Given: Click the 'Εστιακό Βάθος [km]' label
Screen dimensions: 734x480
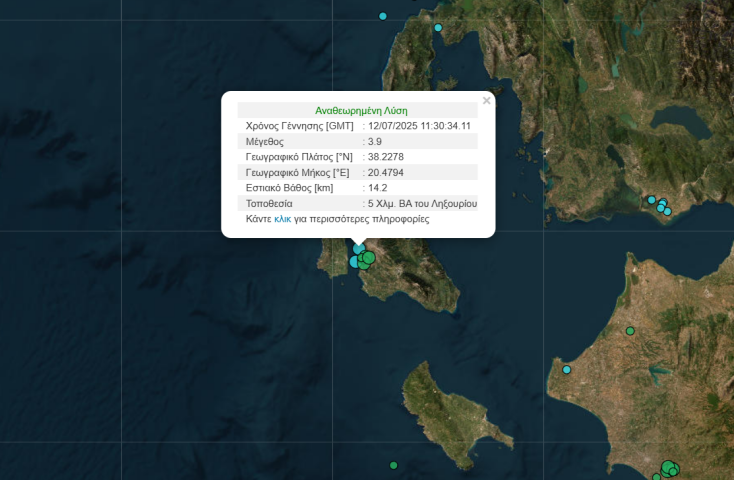Looking at the screenshot, I should (x=289, y=188).
